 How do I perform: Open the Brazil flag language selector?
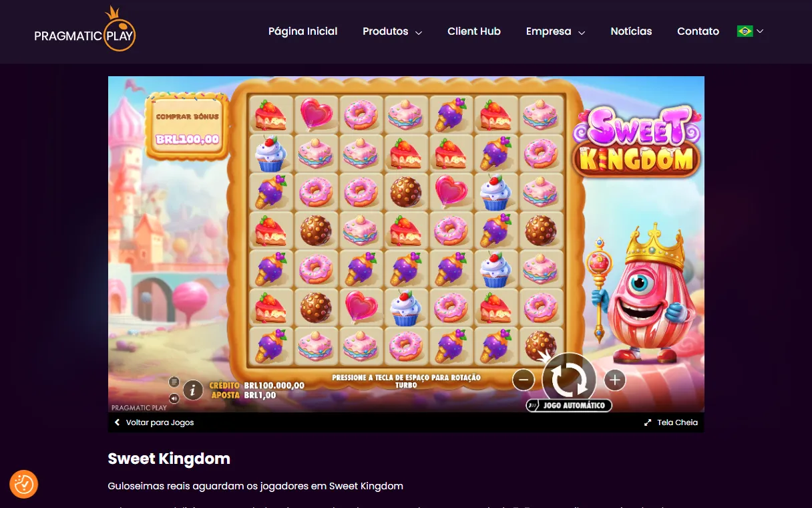click(x=750, y=31)
